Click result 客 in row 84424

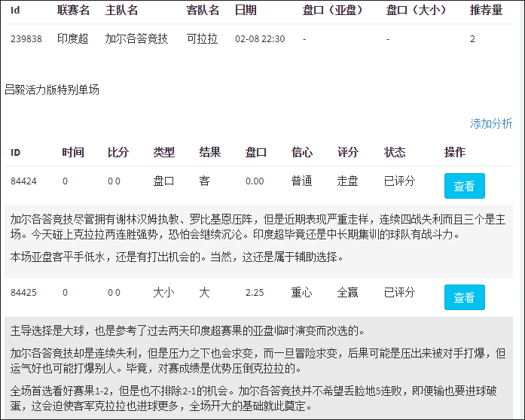pyautogui.click(x=205, y=181)
